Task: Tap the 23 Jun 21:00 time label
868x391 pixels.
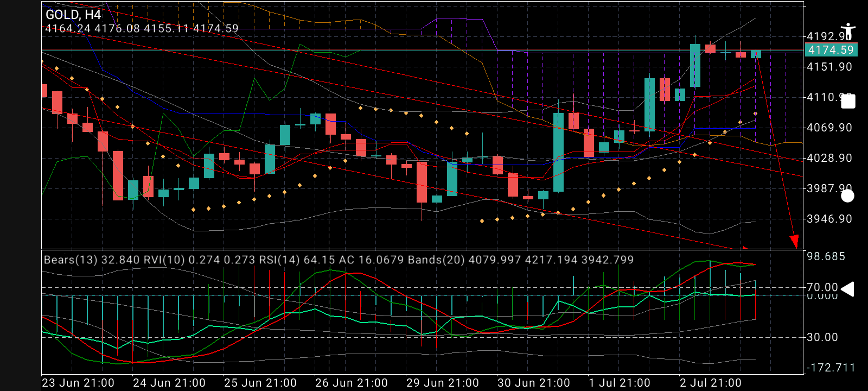Action: (78, 383)
